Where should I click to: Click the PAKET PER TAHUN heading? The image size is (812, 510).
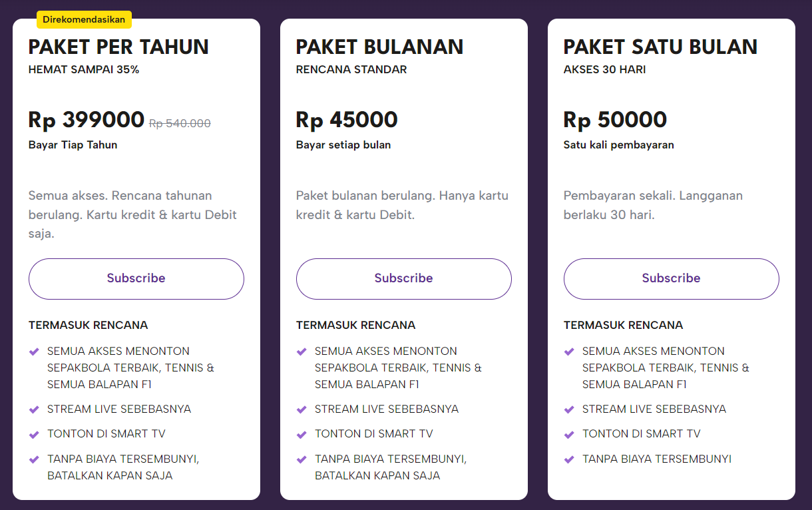118,47
